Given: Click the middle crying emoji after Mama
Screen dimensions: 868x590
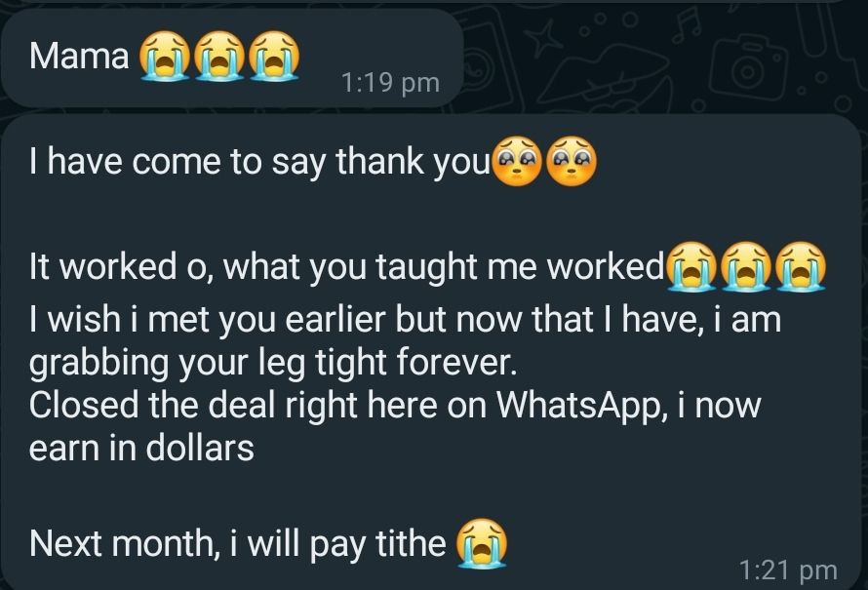Looking at the screenshot, I should pos(219,57).
